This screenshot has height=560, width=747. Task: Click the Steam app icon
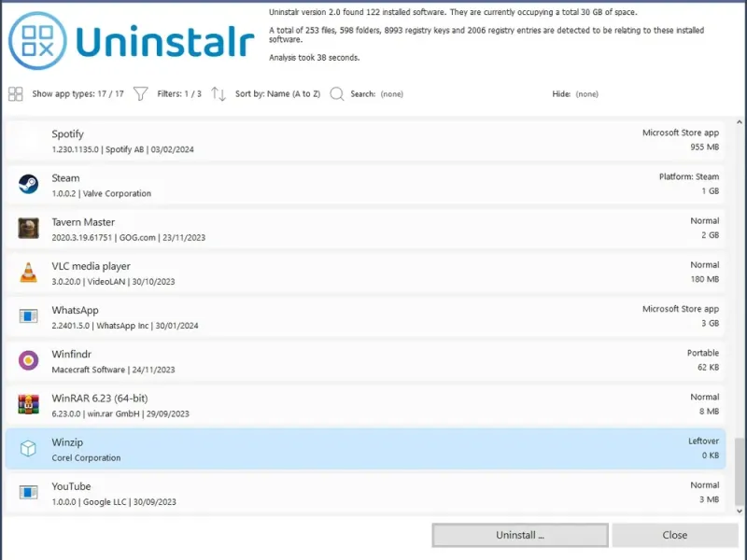tap(29, 184)
